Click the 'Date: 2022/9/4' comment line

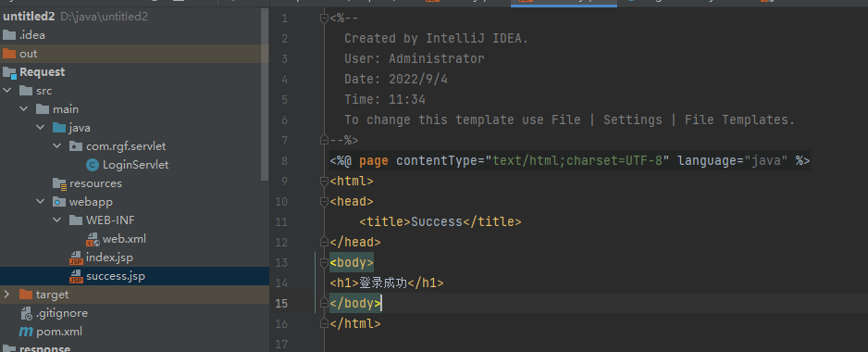pyautogui.click(x=396, y=80)
